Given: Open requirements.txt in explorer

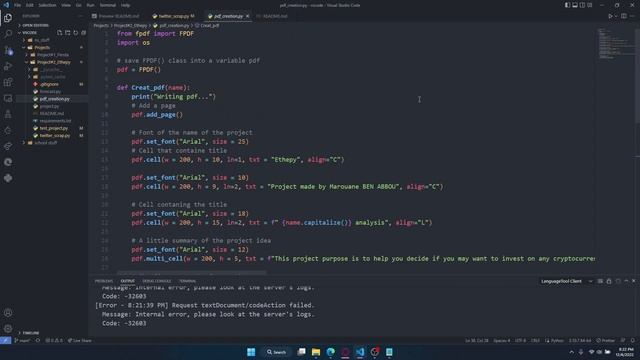Looking at the screenshot, I should [55, 121].
